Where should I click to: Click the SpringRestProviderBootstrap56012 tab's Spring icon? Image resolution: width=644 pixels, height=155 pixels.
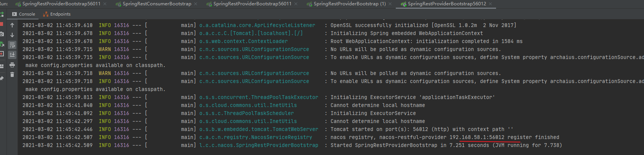404,4
